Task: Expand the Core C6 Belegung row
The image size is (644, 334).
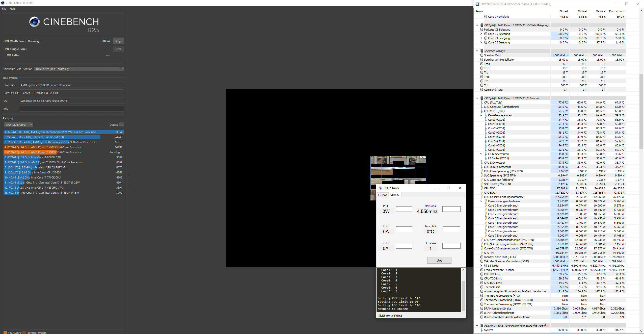Action: point(481,42)
